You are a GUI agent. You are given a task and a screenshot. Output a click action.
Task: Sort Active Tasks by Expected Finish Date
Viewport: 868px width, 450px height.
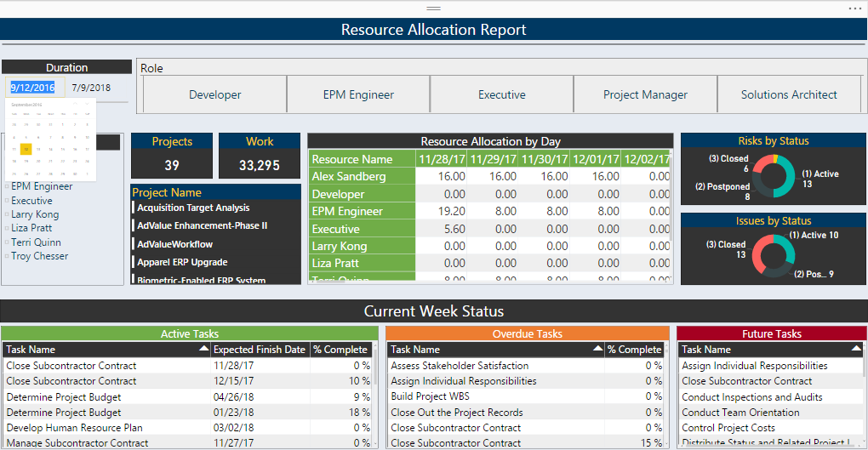(x=260, y=350)
